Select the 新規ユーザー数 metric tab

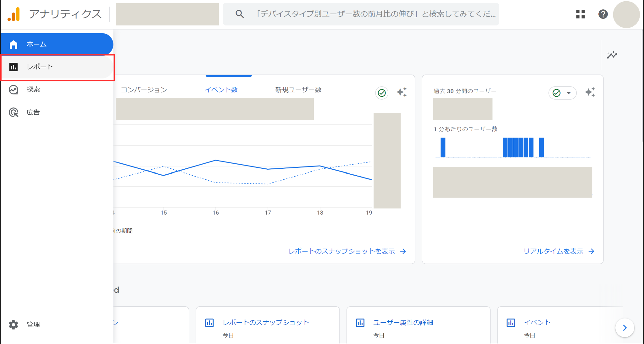[x=298, y=90]
